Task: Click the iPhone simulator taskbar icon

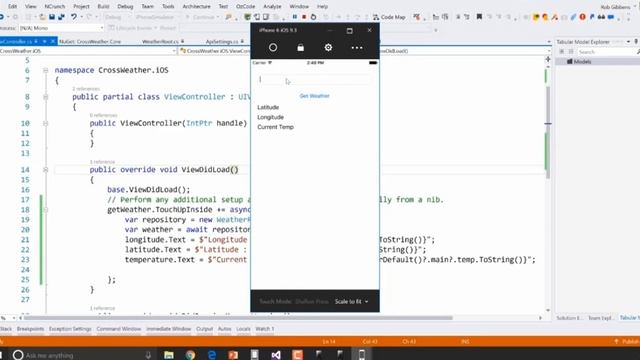Action: 362,355
